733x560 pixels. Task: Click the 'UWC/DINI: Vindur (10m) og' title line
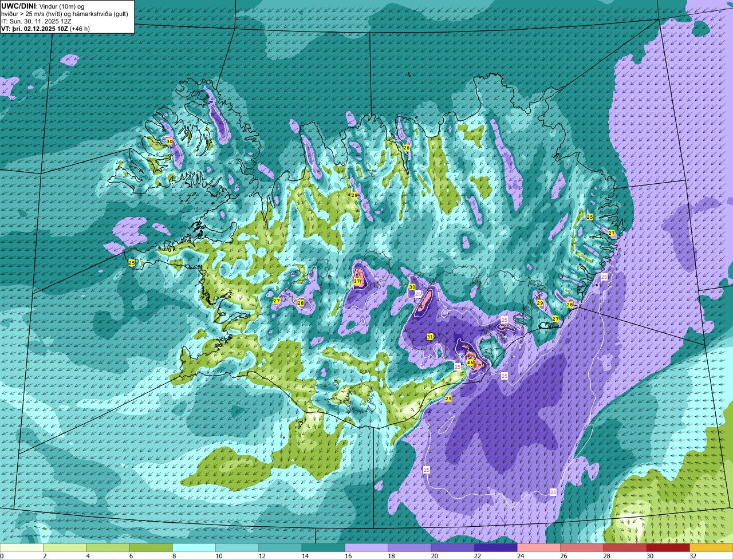[x=43, y=6]
